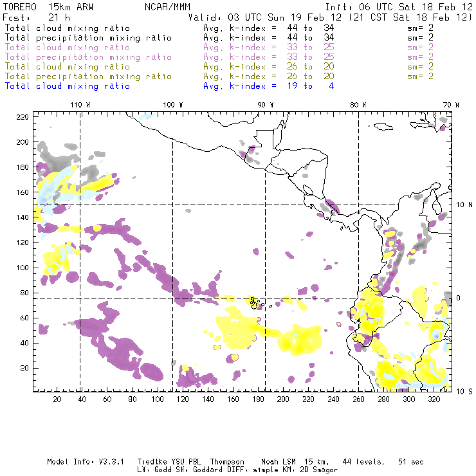Click the Valid: 03 UTC Sun 19 Feb 12 text

265,17
